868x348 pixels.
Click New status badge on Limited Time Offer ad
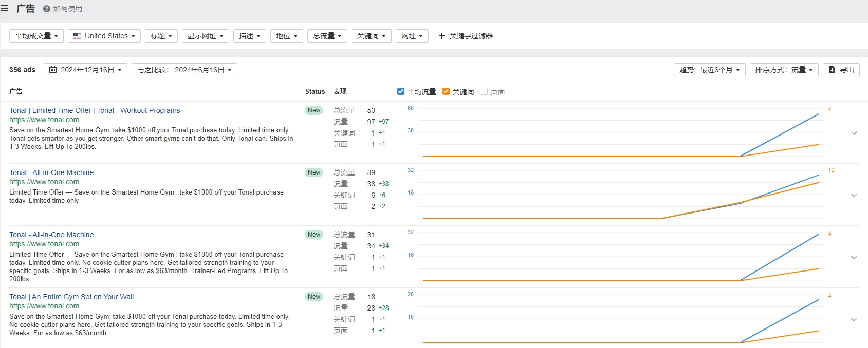(314, 110)
